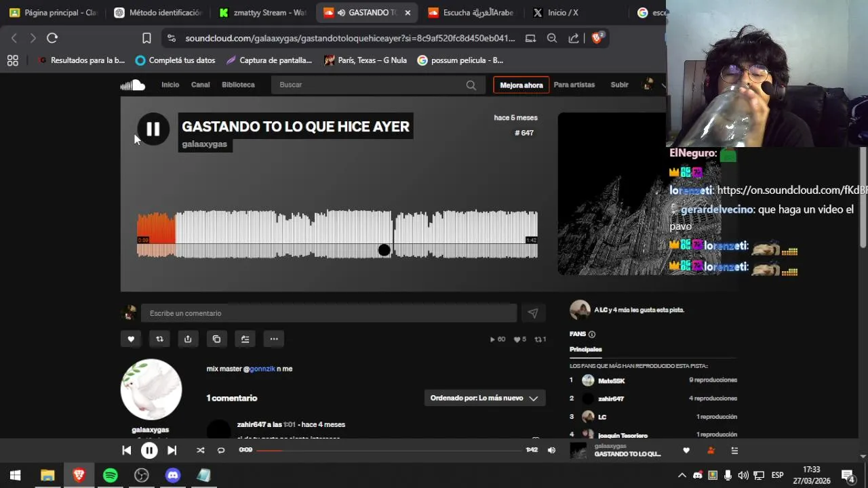
Task: Open 'Completá tus datos' bookmark
Action: pyautogui.click(x=175, y=60)
